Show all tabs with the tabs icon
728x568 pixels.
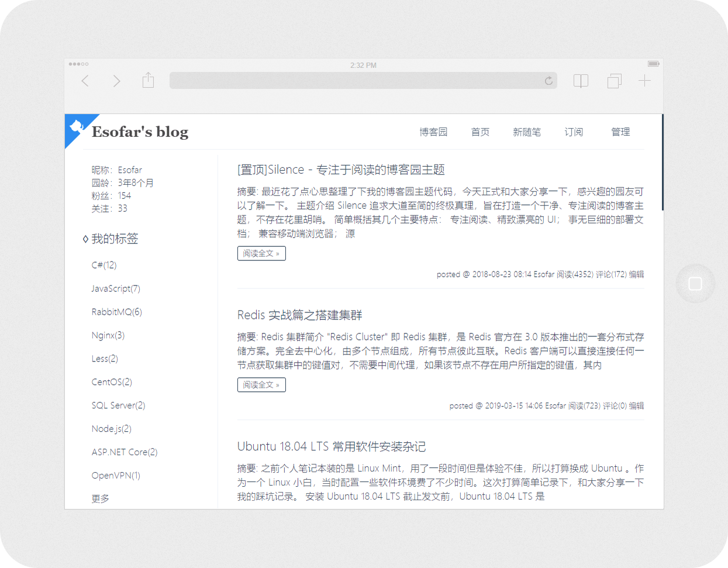click(x=615, y=81)
